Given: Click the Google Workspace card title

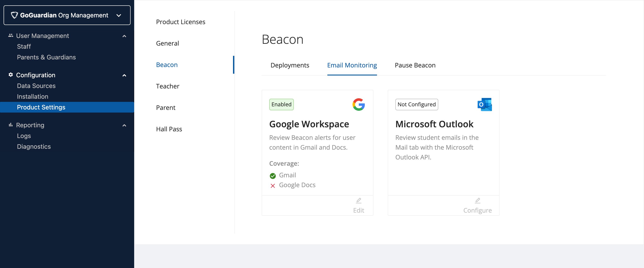Looking at the screenshot, I should (309, 124).
